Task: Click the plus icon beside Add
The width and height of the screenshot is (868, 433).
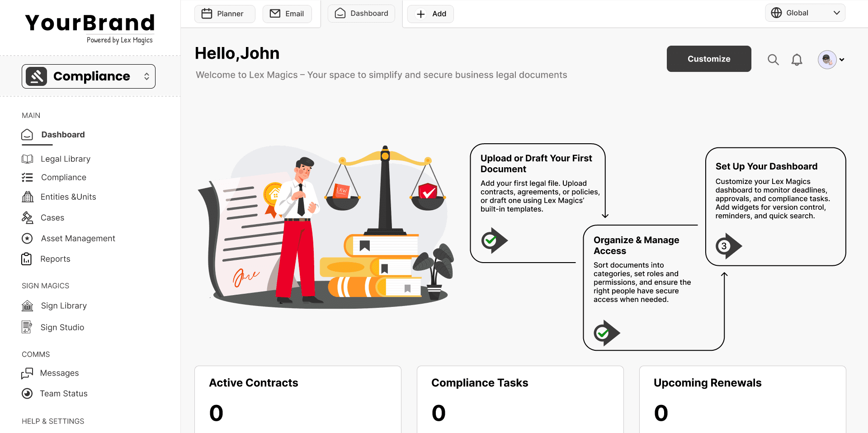Action: coord(420,14)
